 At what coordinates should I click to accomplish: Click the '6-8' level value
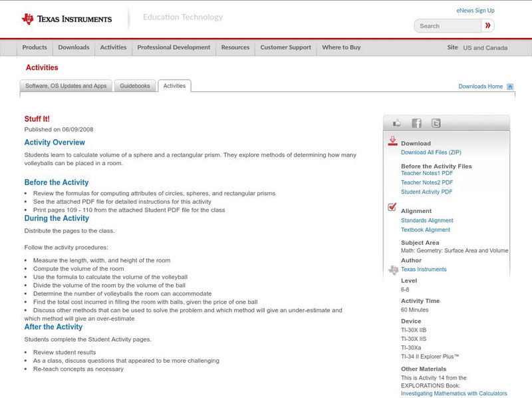click(405, 290)
